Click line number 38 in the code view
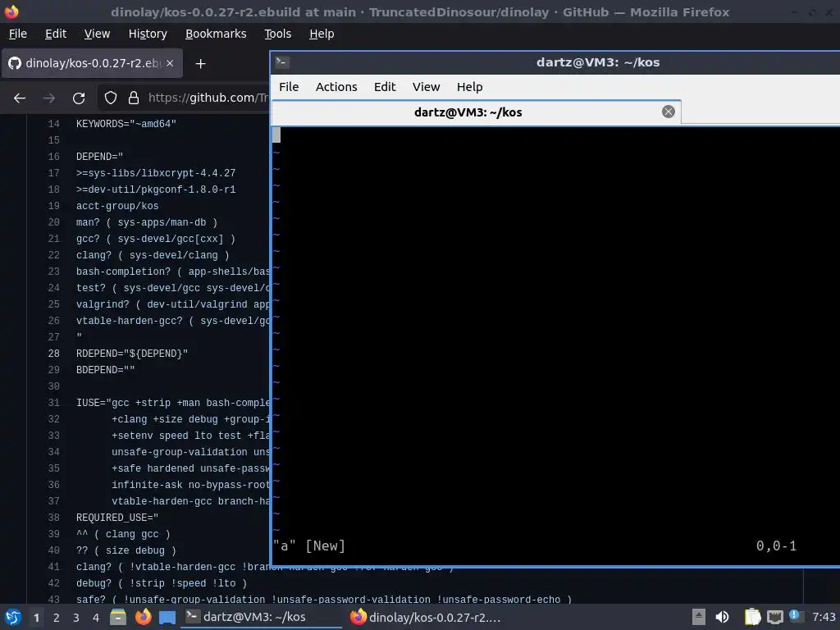Viewport: 840px width, 630px height. click(x=53, y=518)
